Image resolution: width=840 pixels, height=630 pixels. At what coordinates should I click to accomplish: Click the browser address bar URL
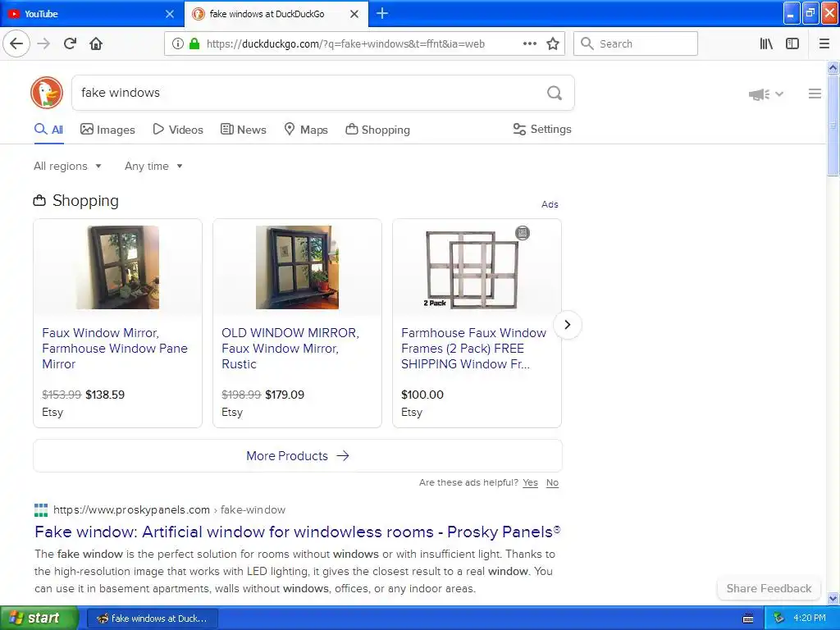click(x=345, y=44)
